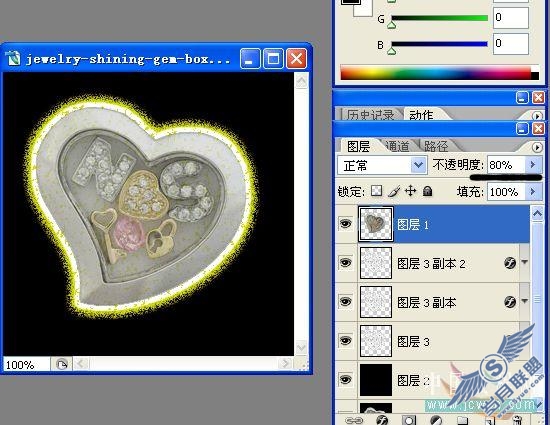Screen dimensions: 550x425
Task: Select the 图层 3 layer name
Action: coord(413,341)
